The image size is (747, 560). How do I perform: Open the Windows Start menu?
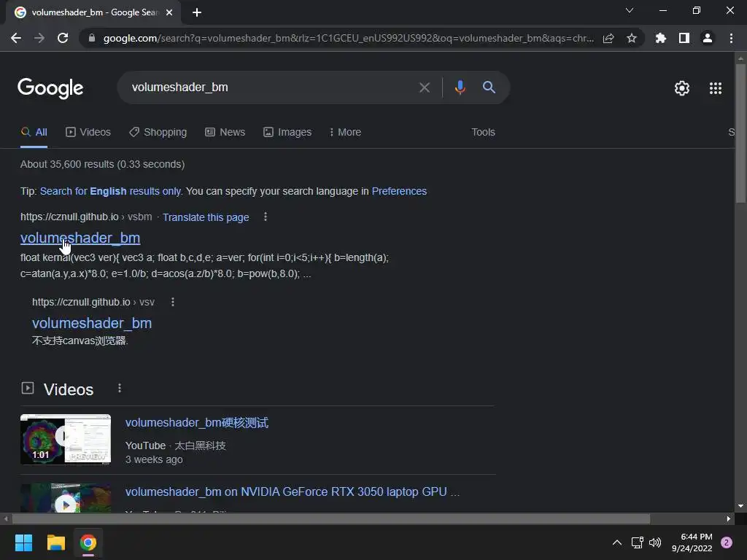click(x=23, y=542)
